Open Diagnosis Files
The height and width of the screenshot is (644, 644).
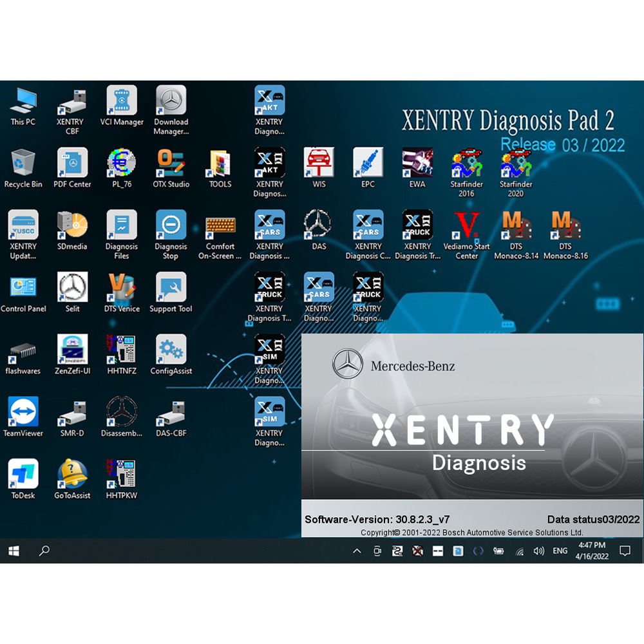(122, 234)
